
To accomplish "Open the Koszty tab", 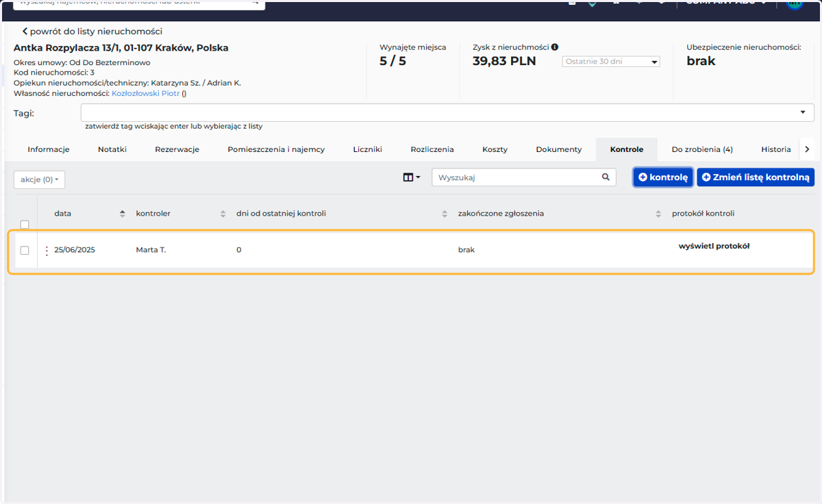I will 495,149.
